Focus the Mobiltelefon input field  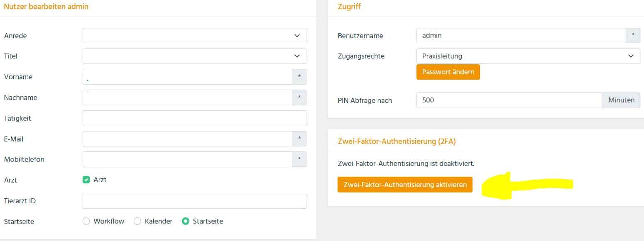[x=187, y=159]
